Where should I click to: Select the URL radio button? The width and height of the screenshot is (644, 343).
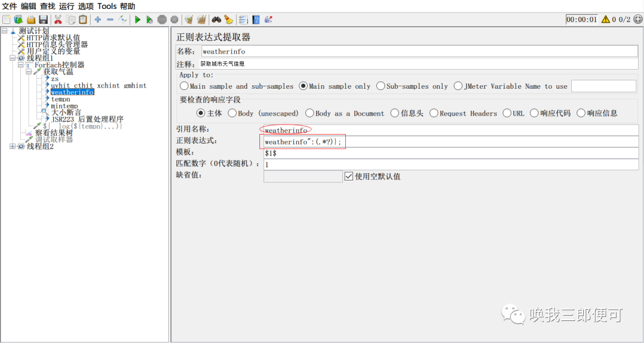pyautogui.click(x=506, y=113)
